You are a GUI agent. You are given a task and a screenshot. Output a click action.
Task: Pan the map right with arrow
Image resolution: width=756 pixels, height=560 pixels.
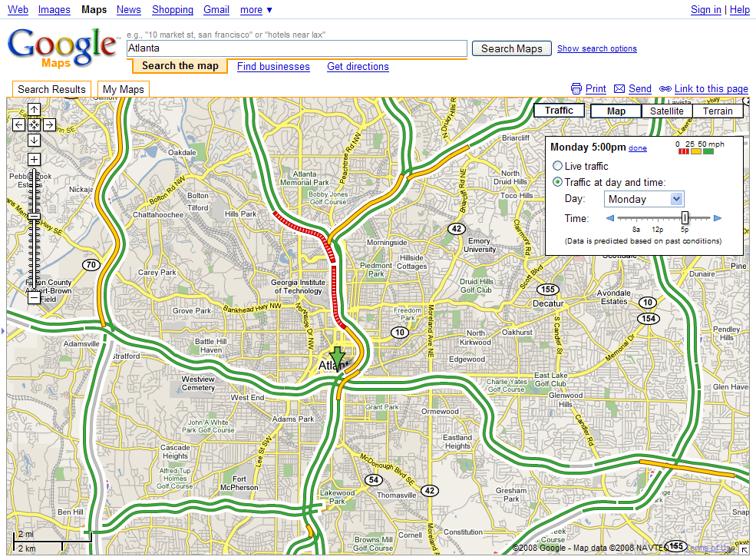[x=49, y=124]
